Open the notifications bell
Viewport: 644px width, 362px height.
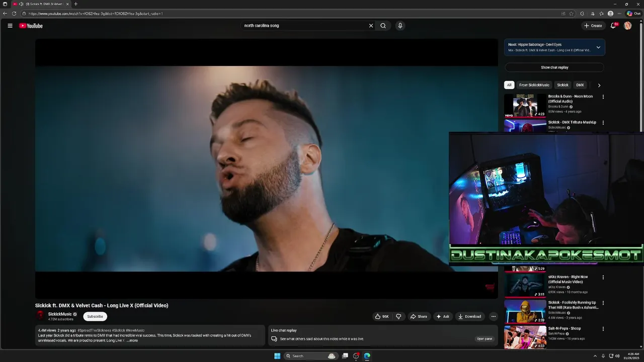[613, 26]
